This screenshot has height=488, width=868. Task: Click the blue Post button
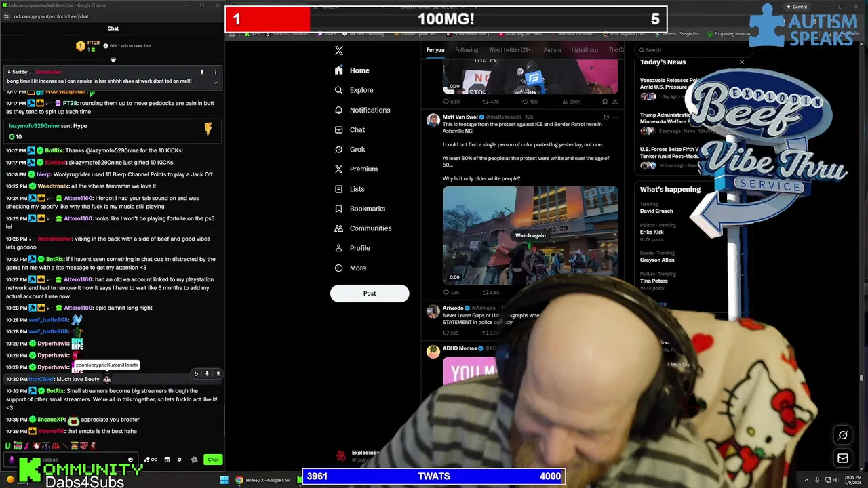coord(370,293)
